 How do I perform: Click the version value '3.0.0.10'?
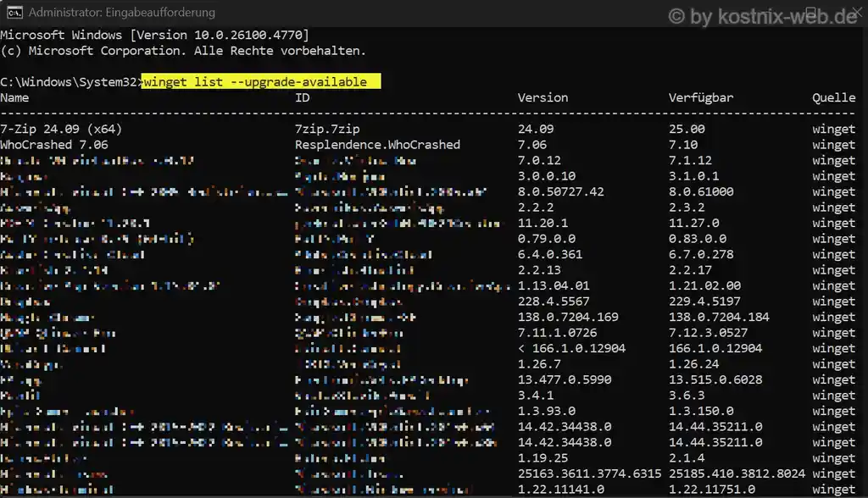click(x=547, y=176)
